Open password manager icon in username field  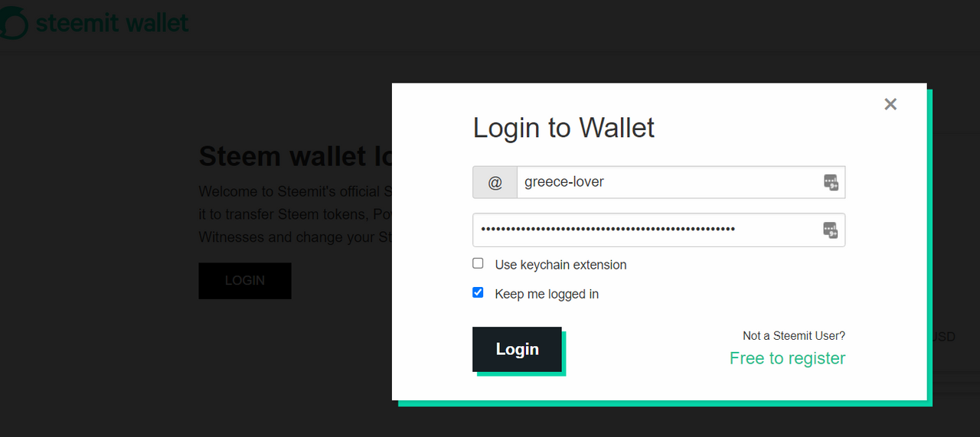pos(831,182)
